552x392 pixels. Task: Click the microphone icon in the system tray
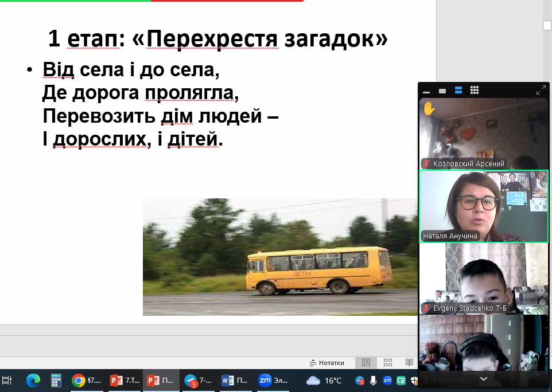pos(373,381)
